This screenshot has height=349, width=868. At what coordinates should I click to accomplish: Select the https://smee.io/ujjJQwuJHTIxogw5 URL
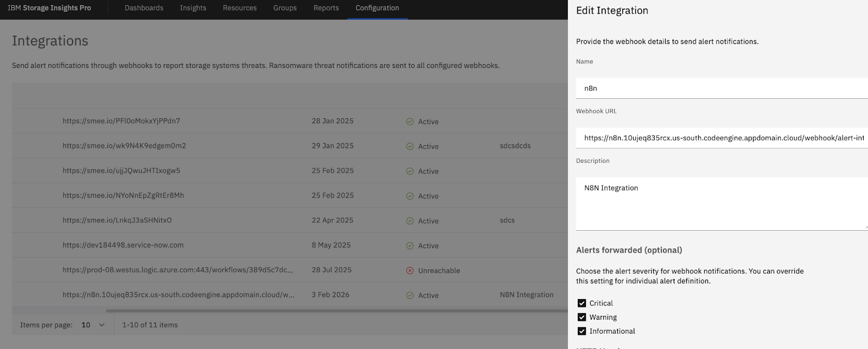point(121,170)
